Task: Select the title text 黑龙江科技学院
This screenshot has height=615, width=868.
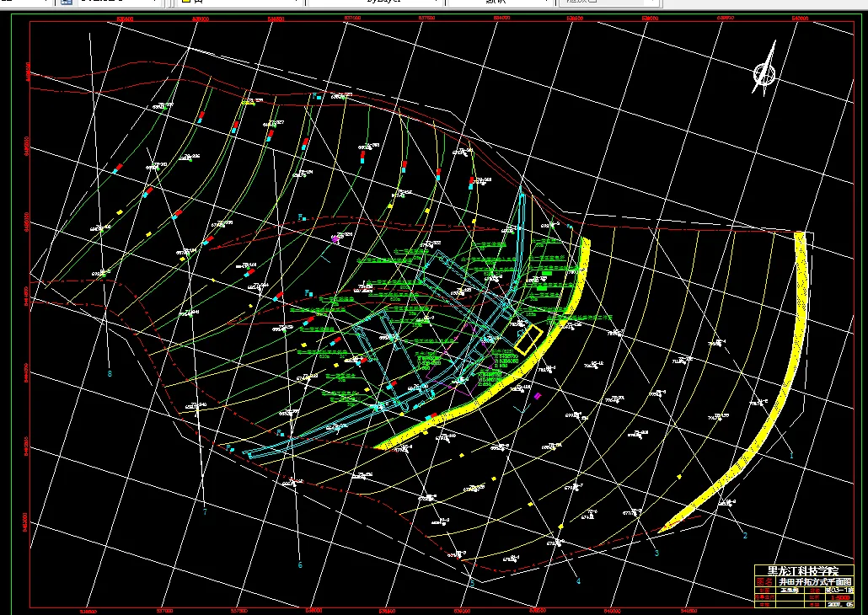Action: [x=803, y=570]
